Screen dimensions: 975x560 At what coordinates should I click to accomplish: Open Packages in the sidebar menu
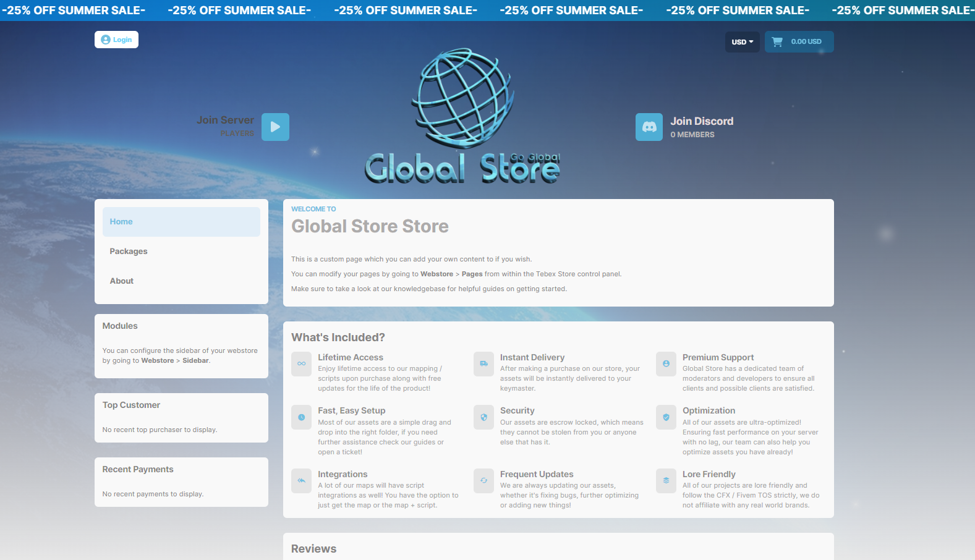(181, 252)
